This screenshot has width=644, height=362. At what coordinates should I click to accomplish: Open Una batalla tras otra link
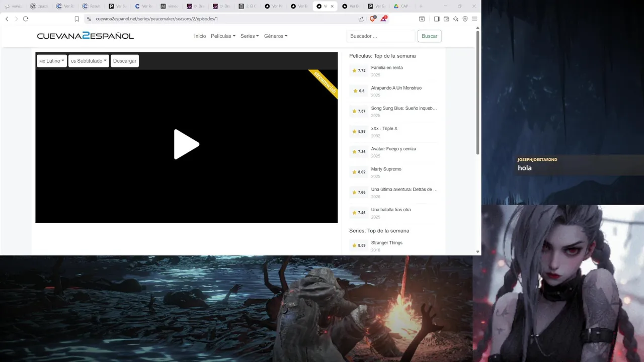pos(391,210)
